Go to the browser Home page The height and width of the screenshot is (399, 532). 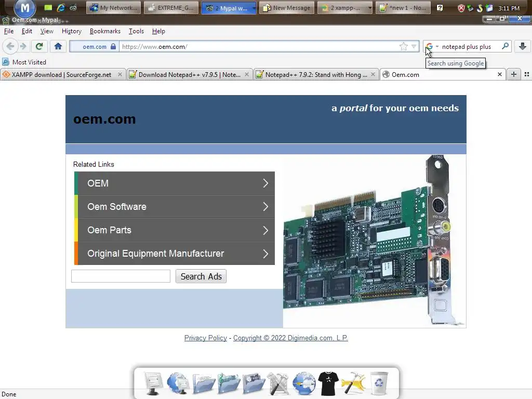[x=58, y=46]
